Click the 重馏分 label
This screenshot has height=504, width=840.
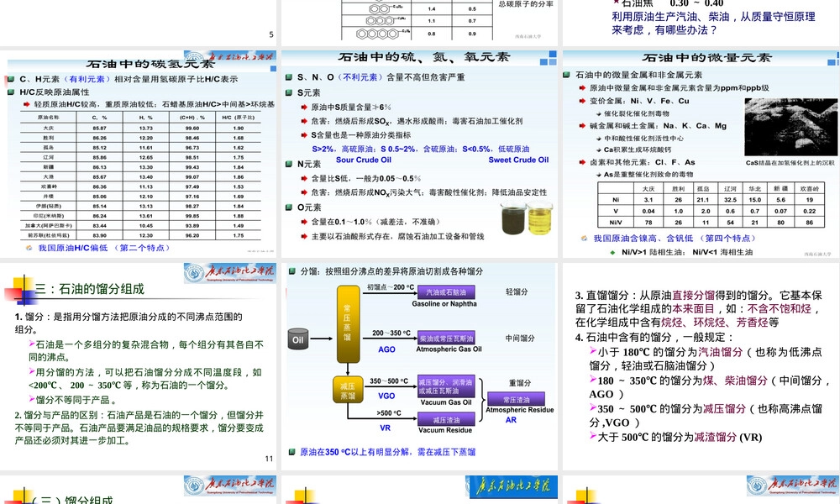(520, 383)
